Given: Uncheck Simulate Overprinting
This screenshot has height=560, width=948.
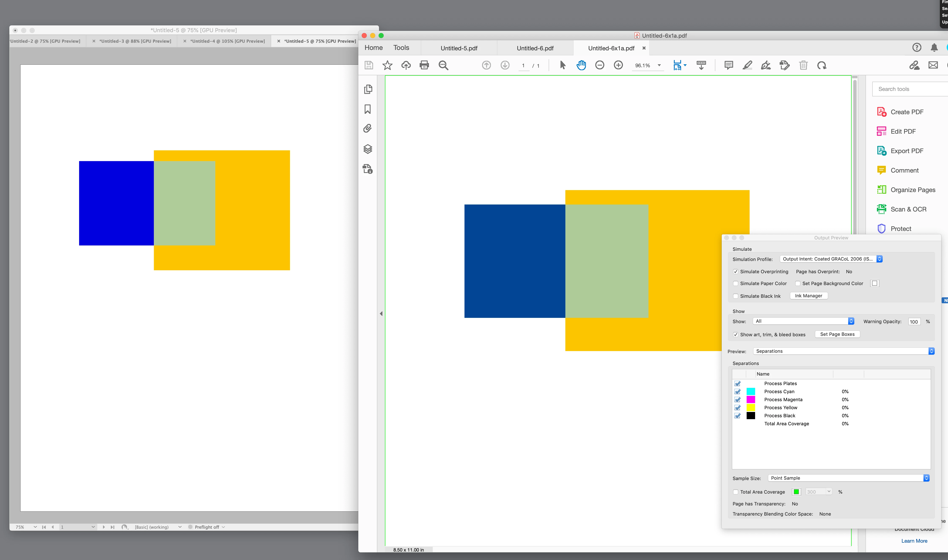Looking at the screenshot, I should click(x=735, y=272).
